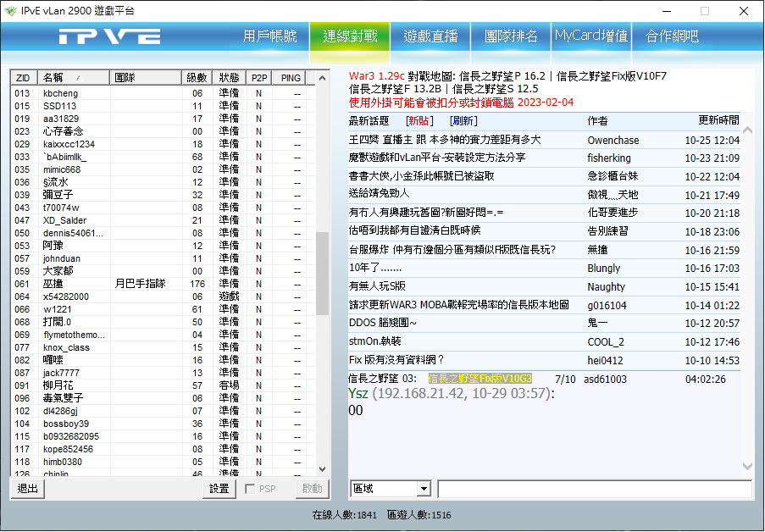The image size is (765, 532).
Task: Select user jack7777 in list
Action: [x=62, y=373]
